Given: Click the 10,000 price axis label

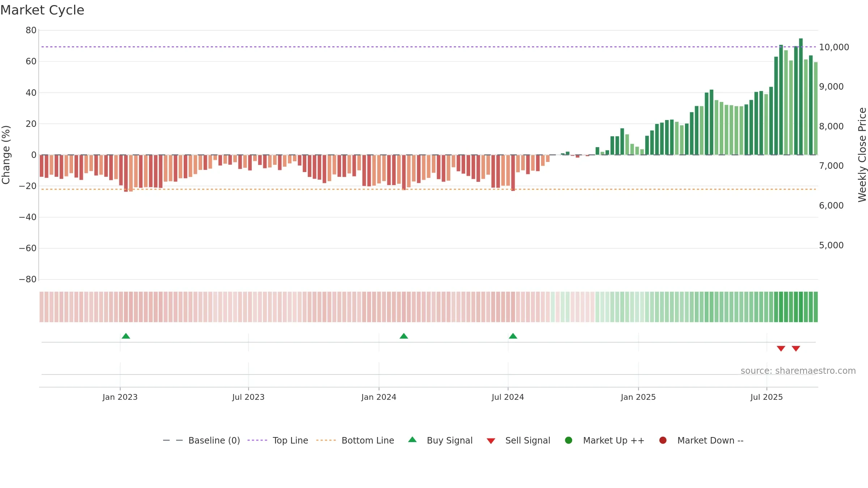Looking at the screenshot, I should (834, 47).
